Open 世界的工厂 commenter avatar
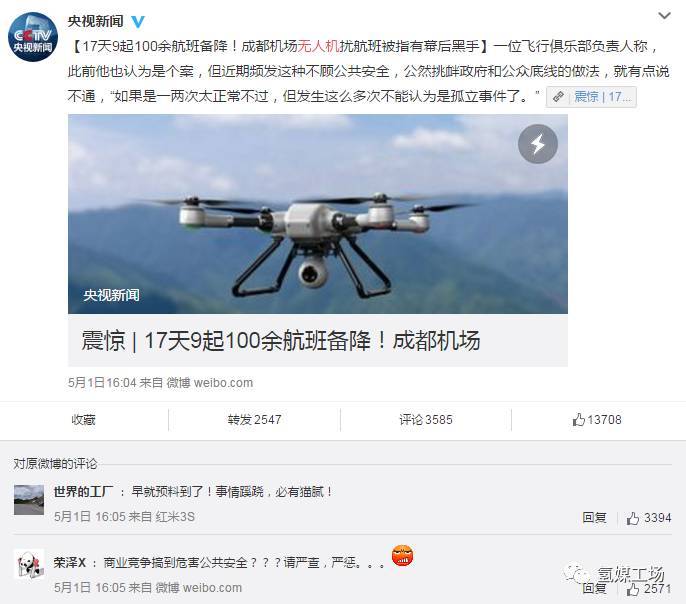This screenshot has height=604, width=686. tap(29, 500)
